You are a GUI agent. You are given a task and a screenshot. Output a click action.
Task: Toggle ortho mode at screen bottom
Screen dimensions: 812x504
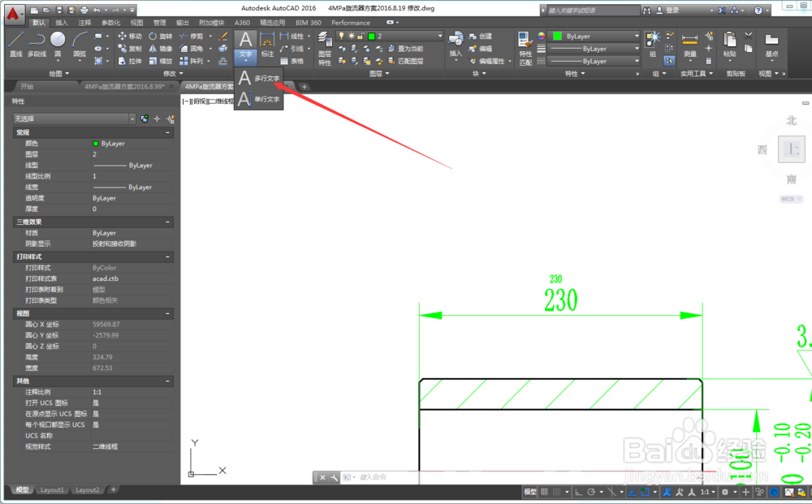(x=580, y=492)
